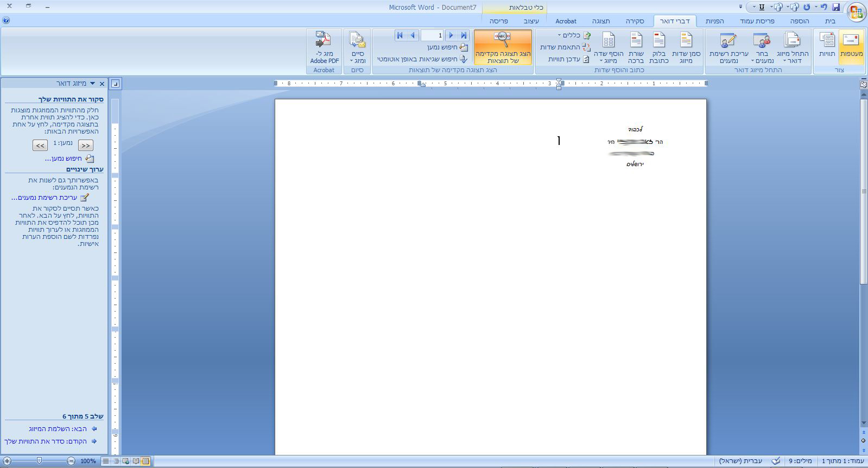Open the Mail Merge task pane menu arrow

click(x=92, y=84)
